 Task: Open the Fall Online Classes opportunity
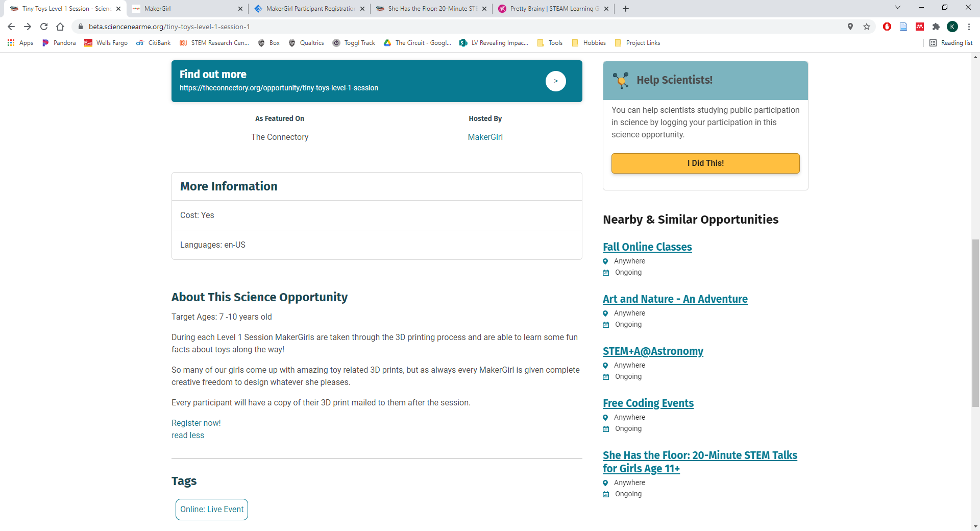tap(647, 247)
